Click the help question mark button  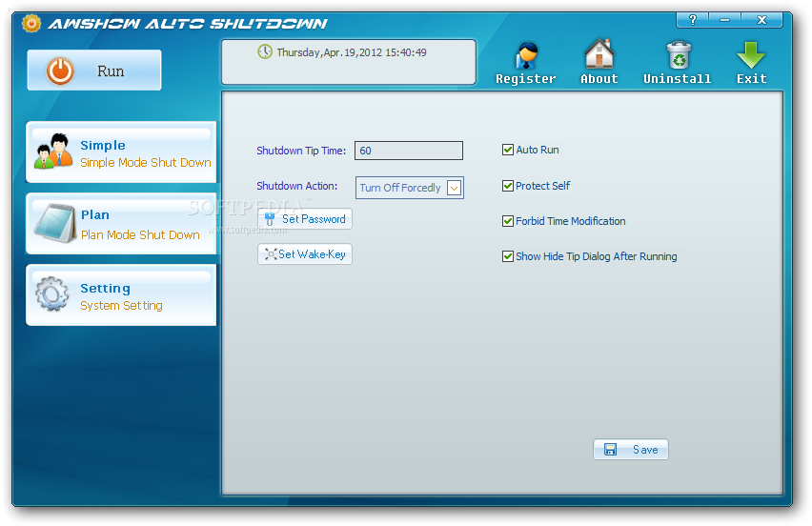coord(693,20)
